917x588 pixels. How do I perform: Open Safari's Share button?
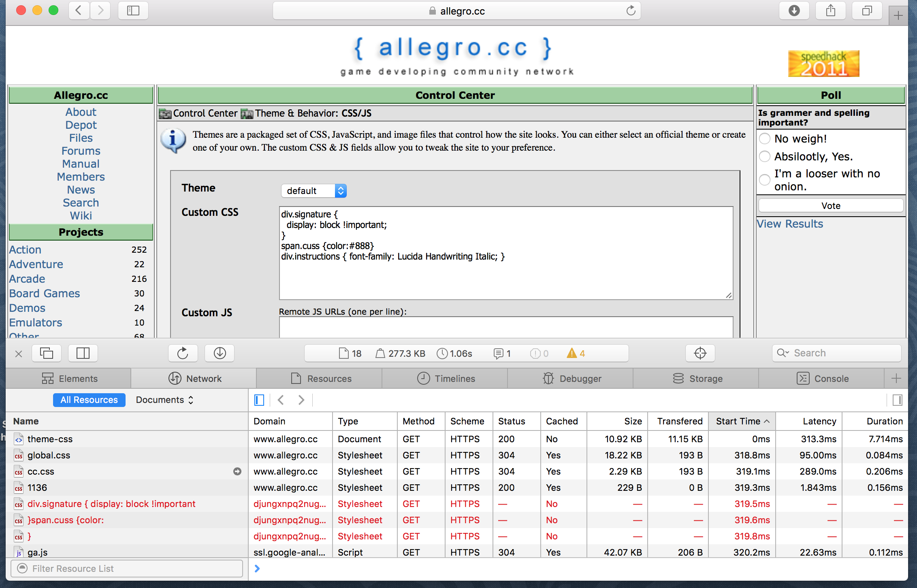(x=830, y=11)
